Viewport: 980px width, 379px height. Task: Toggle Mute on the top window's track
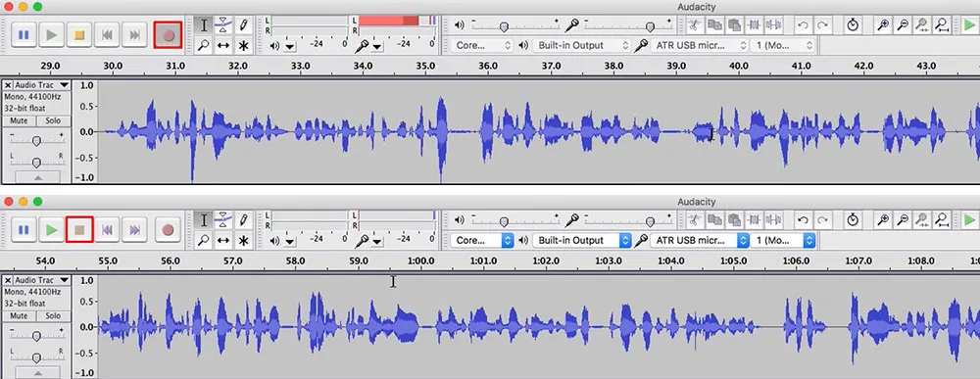click(x=20, y=121)
